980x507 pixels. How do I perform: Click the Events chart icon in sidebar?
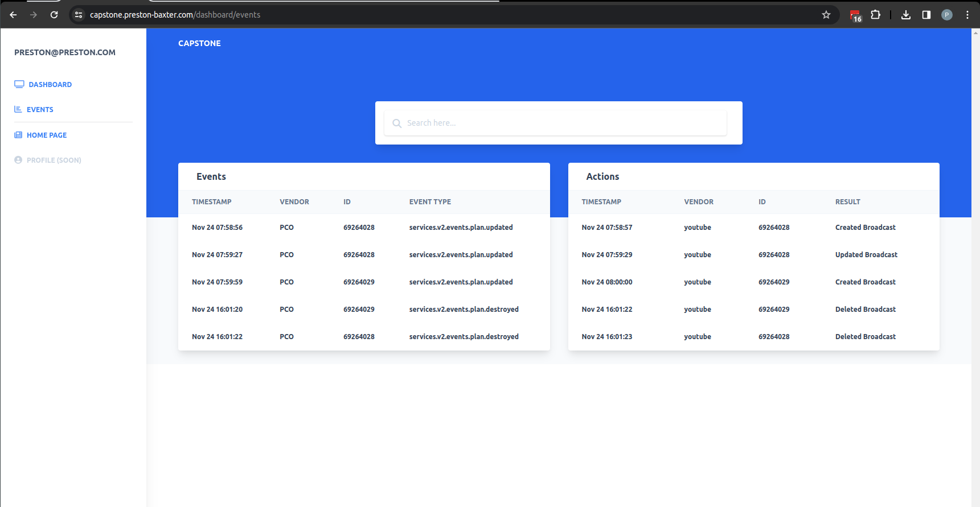tap(18, 109)
